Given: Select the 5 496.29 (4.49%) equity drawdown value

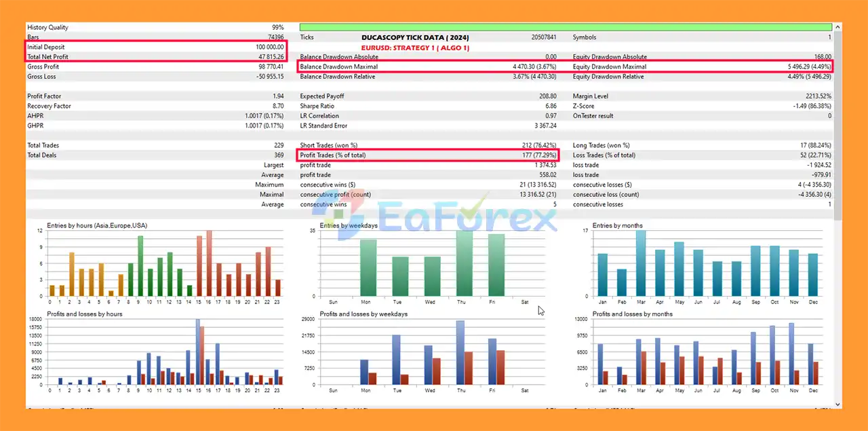Looking at the screenshot, I should 809,67.
